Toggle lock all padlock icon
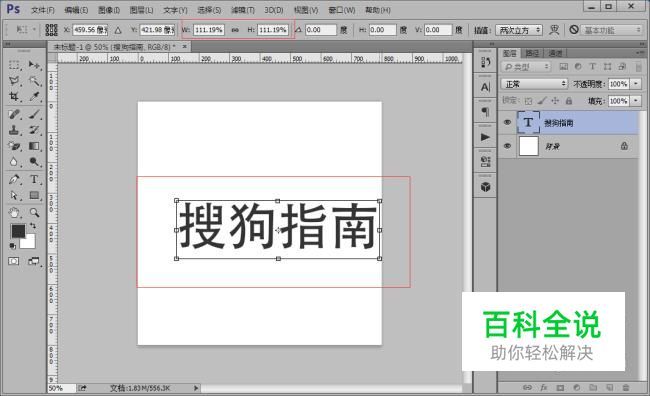 569,101
